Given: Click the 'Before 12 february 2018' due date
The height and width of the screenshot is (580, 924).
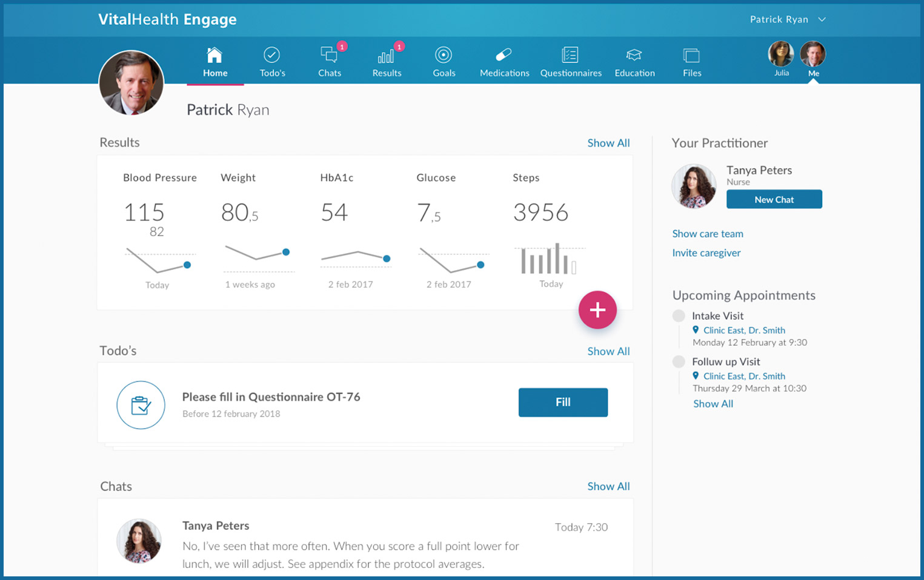Looking at the screenshot, I should click(231, 414).
